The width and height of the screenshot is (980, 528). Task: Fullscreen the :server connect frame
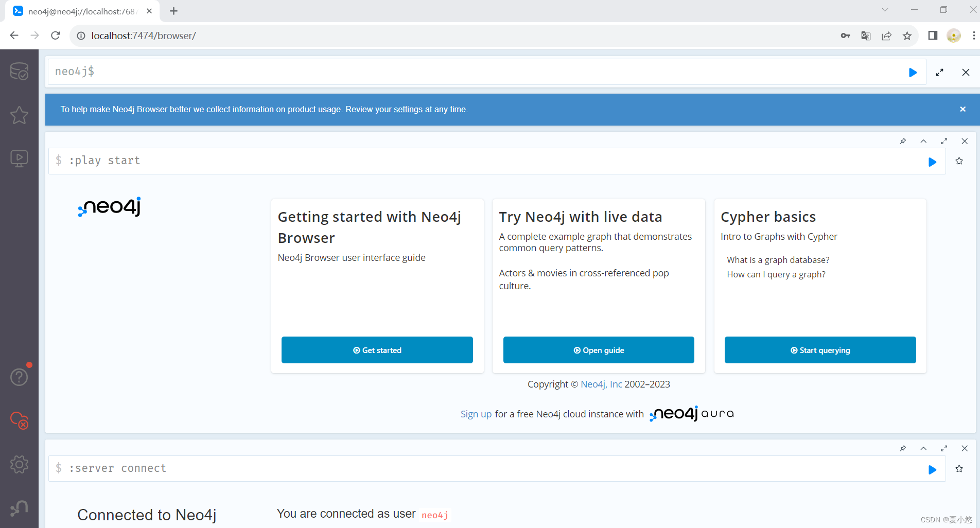point(944,448)
